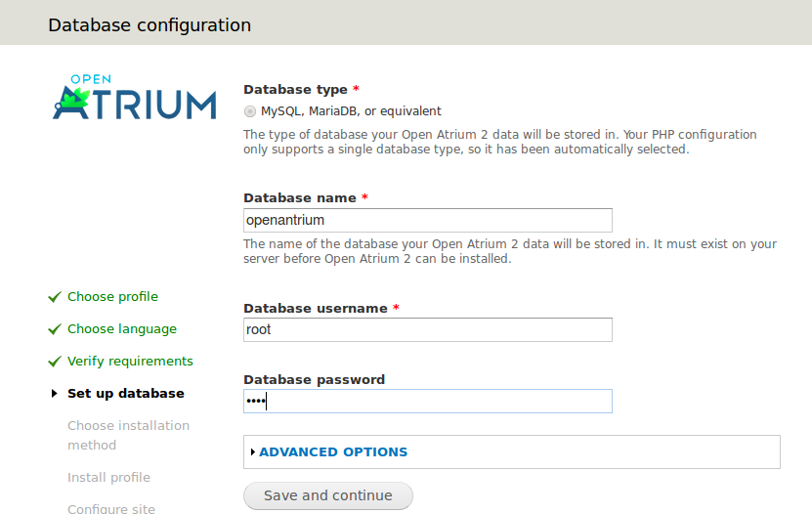Select the Choose profile step
The width and height of the screenshot is (812, 514).
(113, 297)
